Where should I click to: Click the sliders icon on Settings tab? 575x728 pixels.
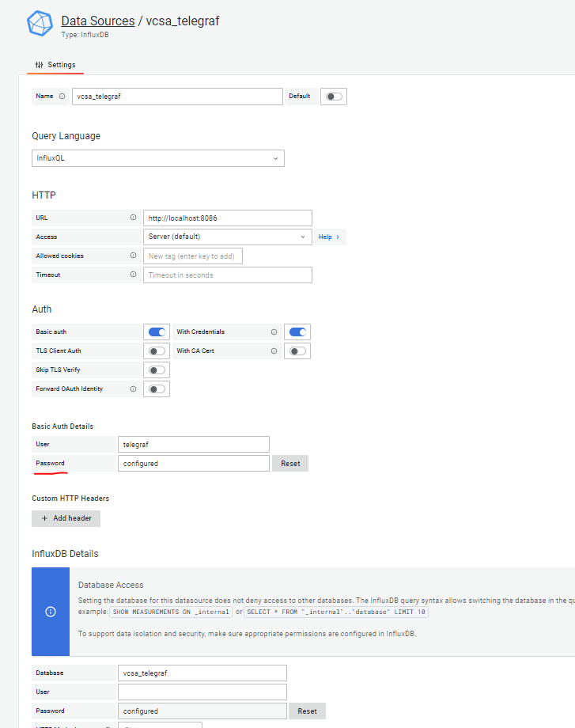click(39, 65)
